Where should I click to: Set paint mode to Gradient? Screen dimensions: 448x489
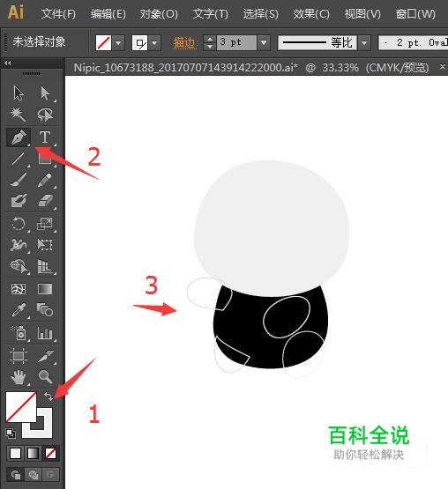coord(33,453)
